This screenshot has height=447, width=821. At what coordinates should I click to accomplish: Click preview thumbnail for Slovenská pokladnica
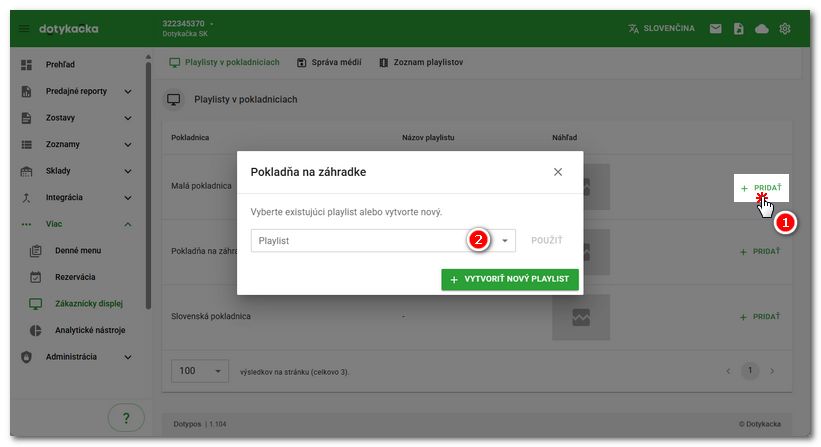coord(581,317)
